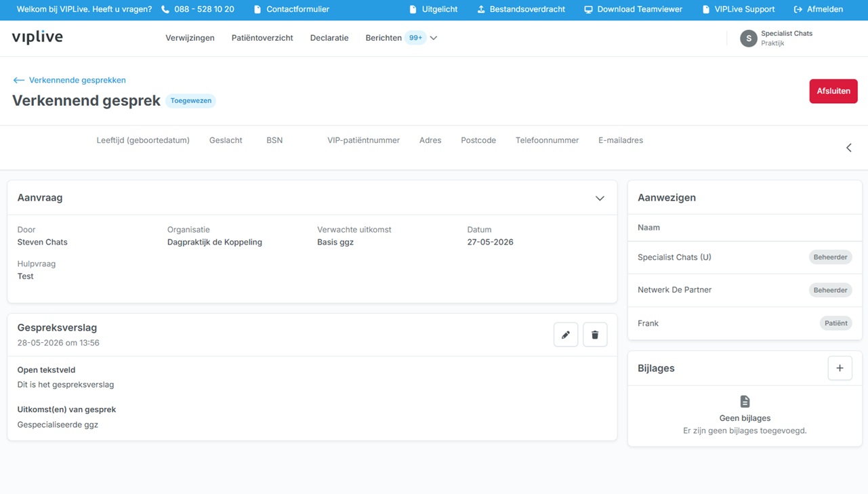Select the Frank attendee row

745,323
